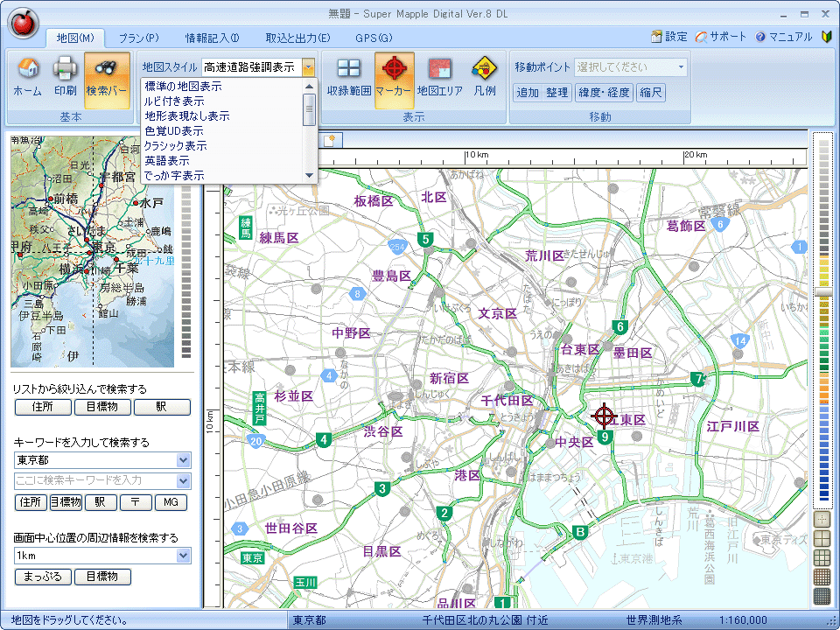This screenshot has height=630, width=840.
Task: Click the green expressway 7 shield
Action: point(698,379)
